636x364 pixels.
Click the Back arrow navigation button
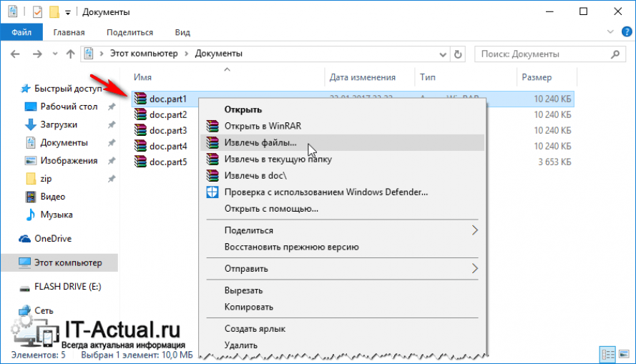[16, 54]
